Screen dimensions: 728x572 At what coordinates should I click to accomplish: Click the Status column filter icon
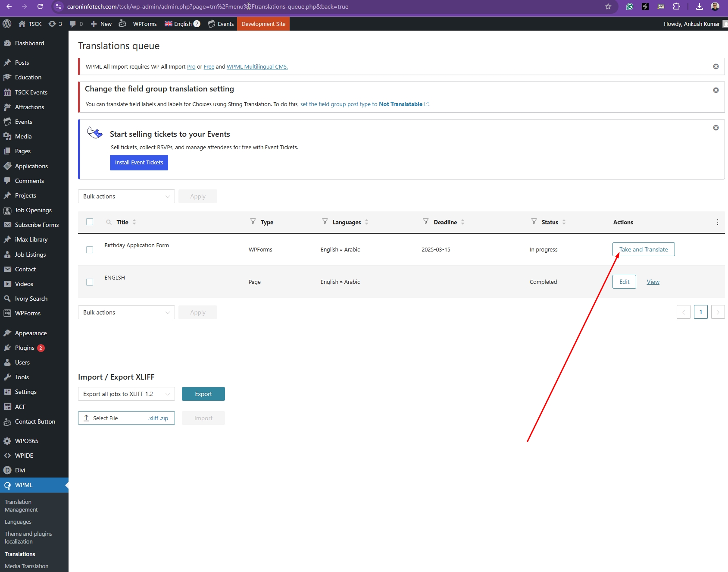click(534, 222)
